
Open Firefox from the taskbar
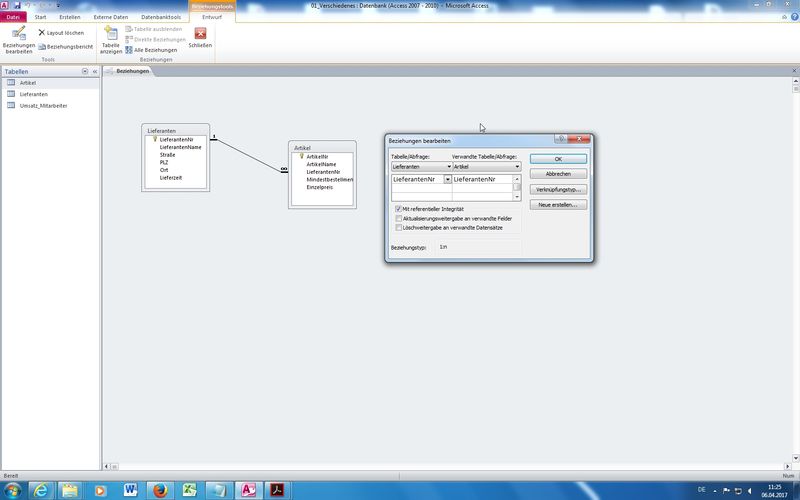click(160, 491)
